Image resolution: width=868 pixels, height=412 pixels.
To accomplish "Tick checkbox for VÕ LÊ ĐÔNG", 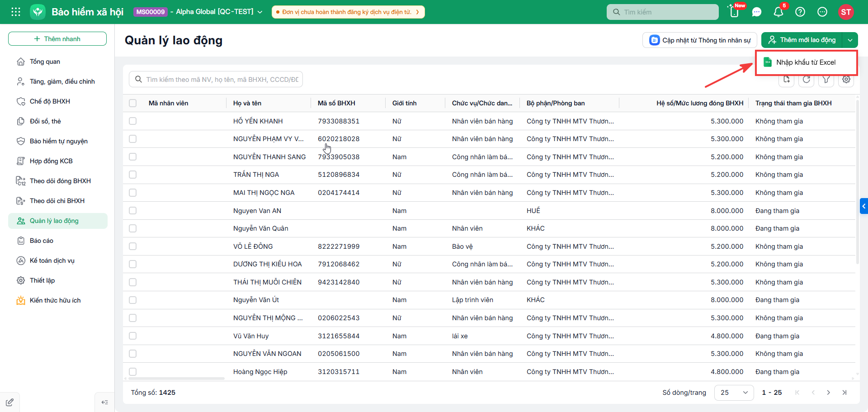I will coord(132,246).
